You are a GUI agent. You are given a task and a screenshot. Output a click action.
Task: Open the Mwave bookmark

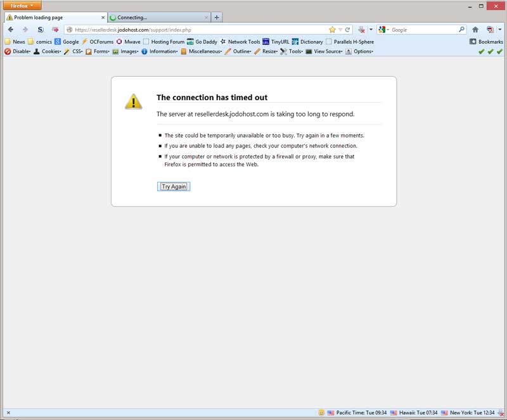coord(129,42)
